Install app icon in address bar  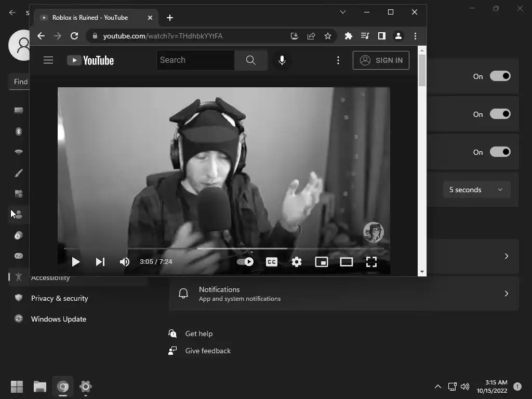click(x=295, y=36)
